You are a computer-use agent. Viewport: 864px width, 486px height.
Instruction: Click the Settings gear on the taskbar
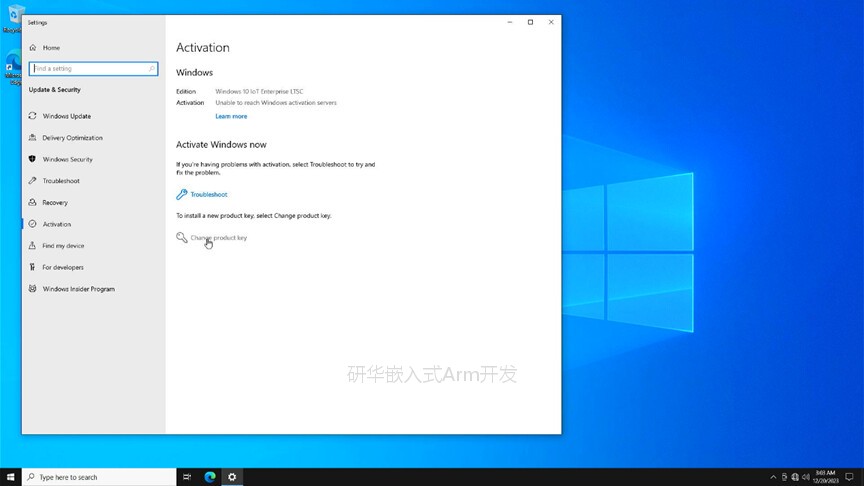coord(232,477)
